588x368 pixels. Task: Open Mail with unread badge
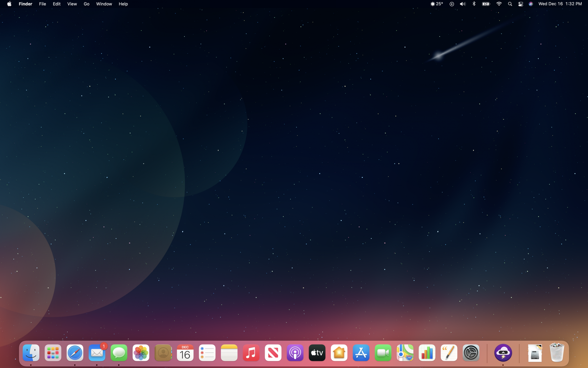(97, 353)
